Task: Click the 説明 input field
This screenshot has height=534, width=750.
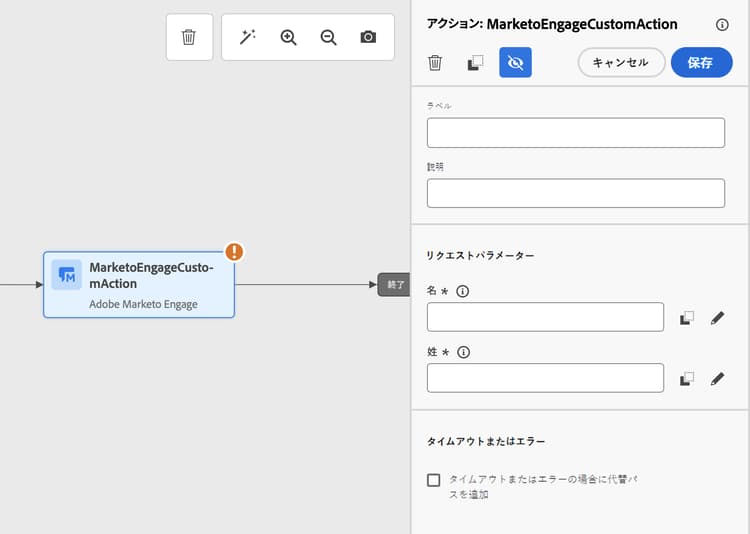Action: pyautogui.click(x=575, y=193)
